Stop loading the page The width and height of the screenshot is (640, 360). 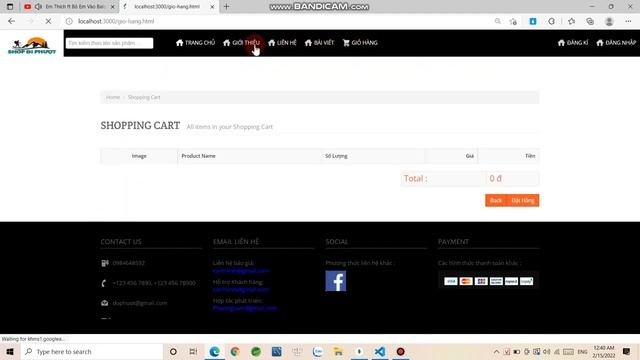[48, 21]
